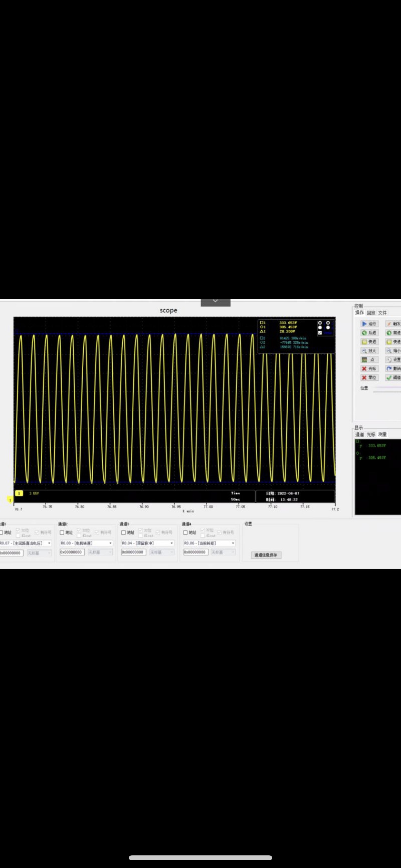Click the 0x00000000 address field in 通道4

[x=196, y=552]
